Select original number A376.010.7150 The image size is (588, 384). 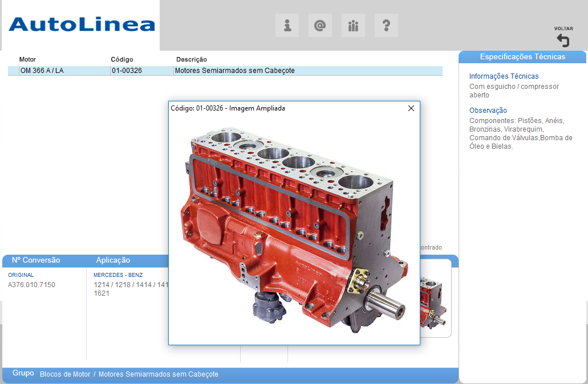(31, 285)
